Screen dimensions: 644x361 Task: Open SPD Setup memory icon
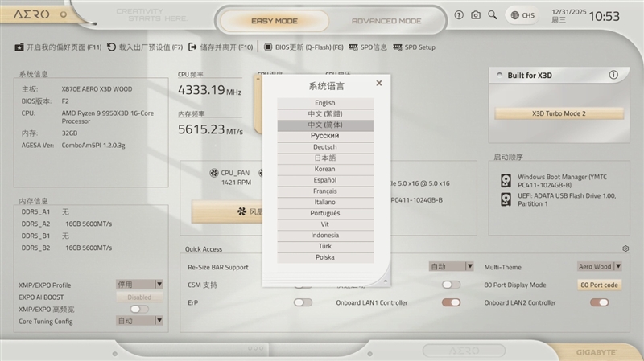pos(397,47)
